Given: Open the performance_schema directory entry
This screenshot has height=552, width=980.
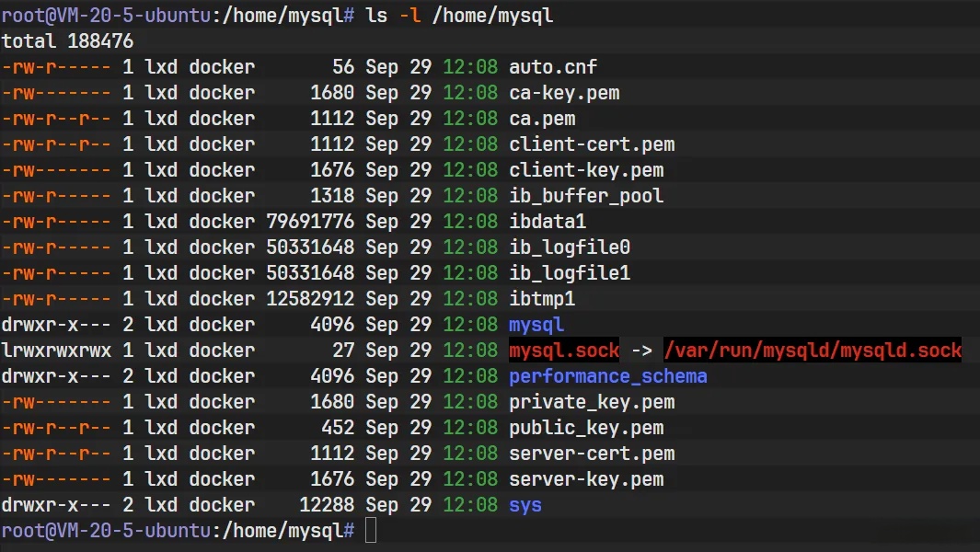Looking at the screenshot, I should (x=609, y=375).
